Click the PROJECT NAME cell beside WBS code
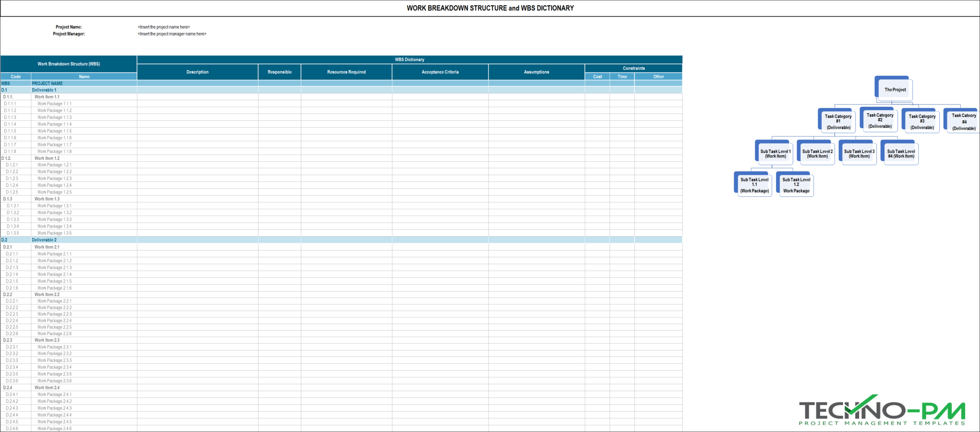The width and height of the screenshot is (980, 432). pyautogui.click(x=47, y=83)
